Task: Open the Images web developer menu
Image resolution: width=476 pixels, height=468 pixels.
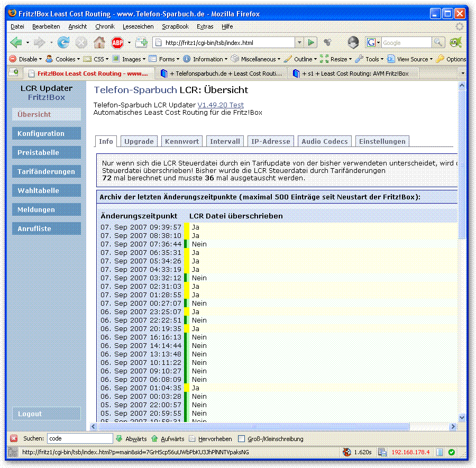Action: click(129, 59)
